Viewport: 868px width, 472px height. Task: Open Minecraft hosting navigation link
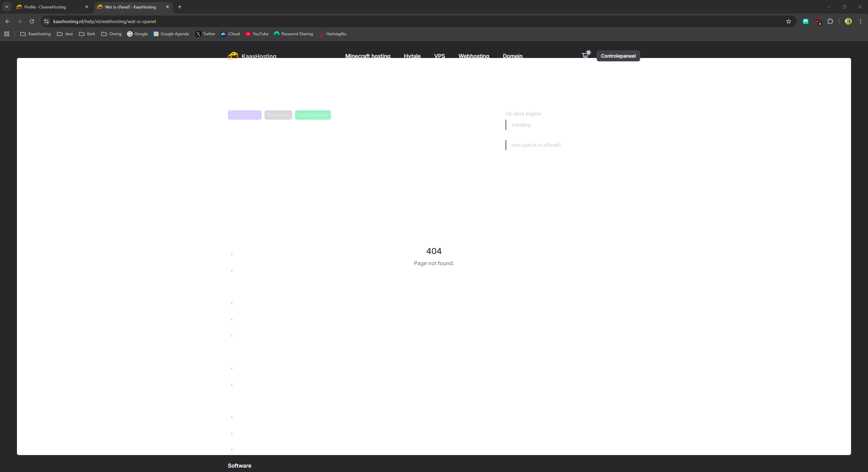pos(368,55)
